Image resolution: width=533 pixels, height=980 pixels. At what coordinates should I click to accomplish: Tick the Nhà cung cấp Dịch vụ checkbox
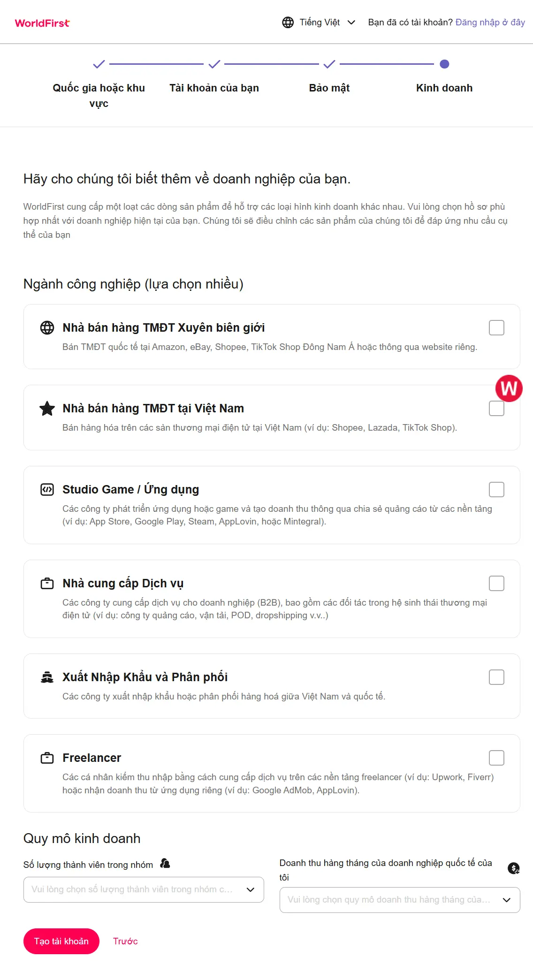(496, 583)
